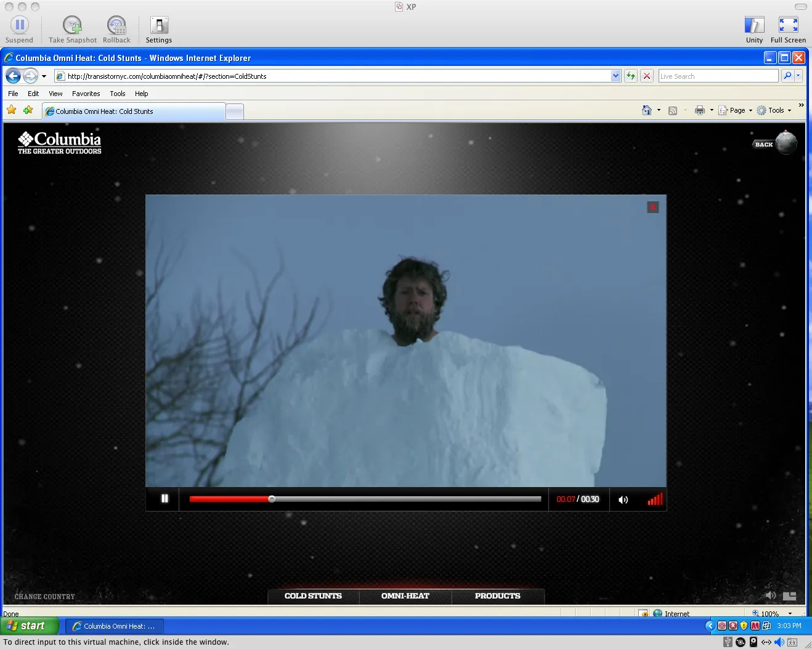Open the search provider options dropdown
812x649 pixels.
coord(798,76)
